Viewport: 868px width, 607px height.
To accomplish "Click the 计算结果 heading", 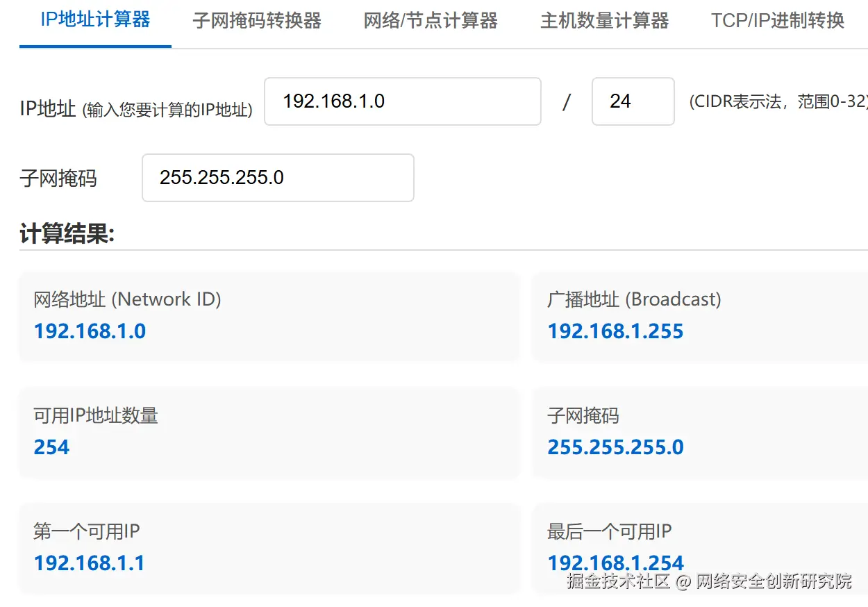I will click(x=67, y=234).
